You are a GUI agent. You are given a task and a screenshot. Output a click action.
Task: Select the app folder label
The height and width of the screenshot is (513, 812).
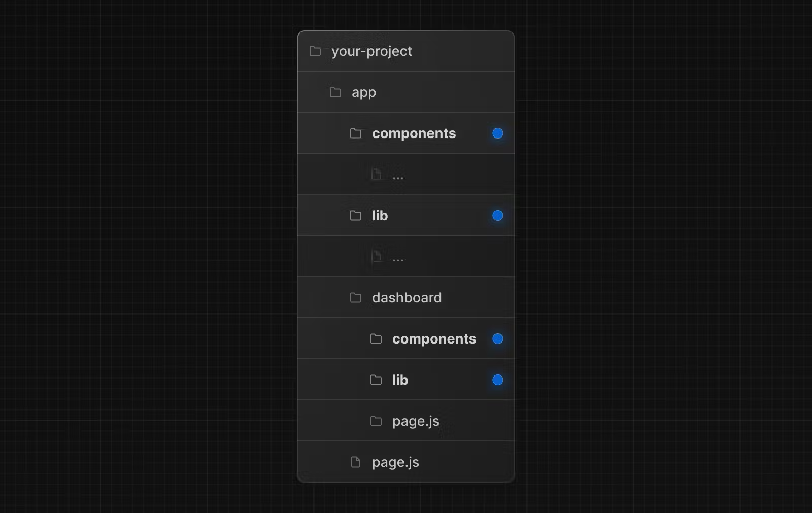364,92
